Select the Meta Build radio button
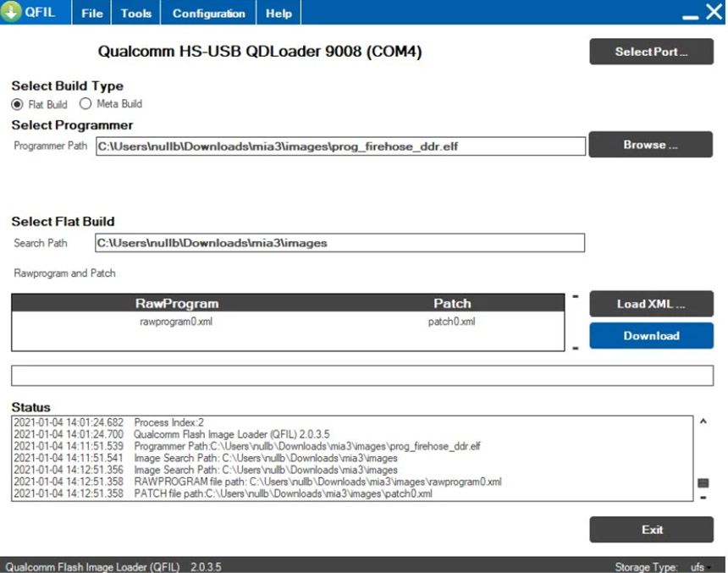The height and width of the screenshot is (573, 728). point(85,104)
